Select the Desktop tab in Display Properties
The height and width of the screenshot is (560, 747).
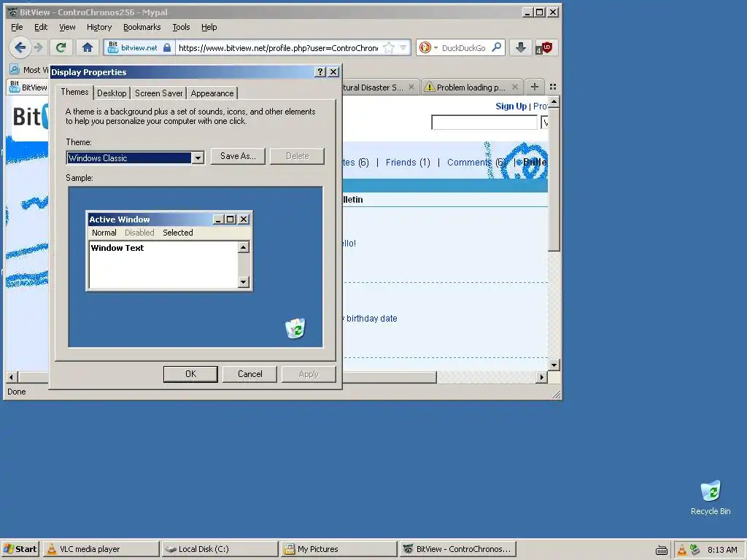[x=112, y=93]
